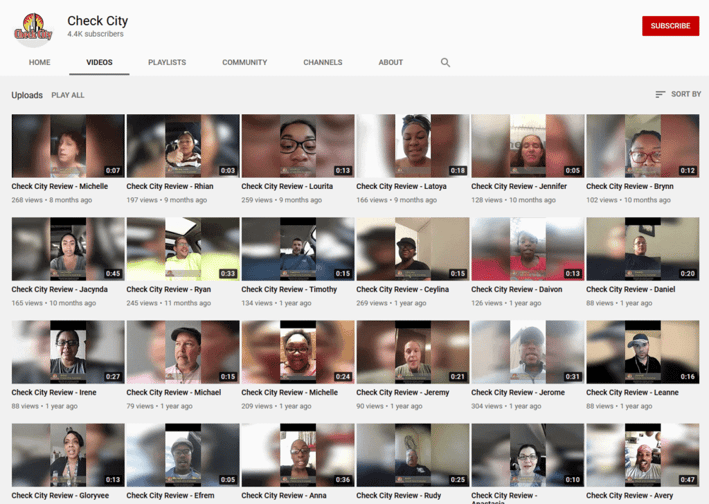This screenshot has width=709, height=504.
Task: Click title 'Check City Review - Timothy'
Action: point(289,289)
